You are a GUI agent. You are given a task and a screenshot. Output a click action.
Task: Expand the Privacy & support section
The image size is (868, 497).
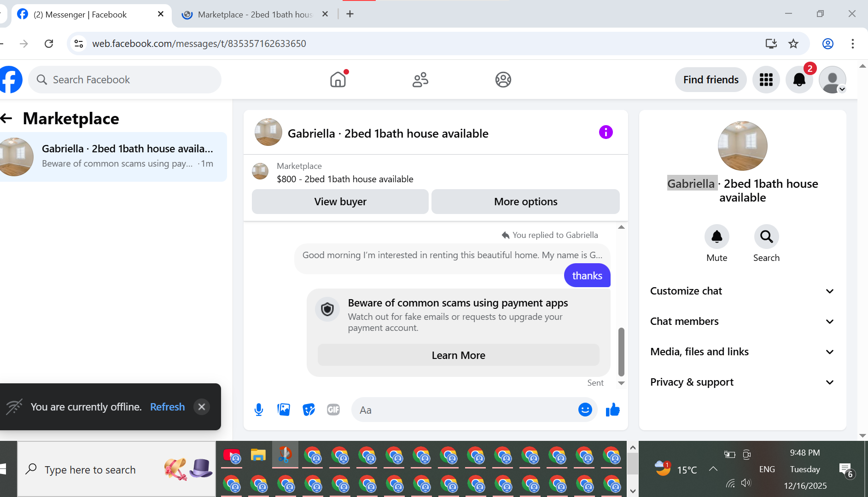(x=742, y=382)
